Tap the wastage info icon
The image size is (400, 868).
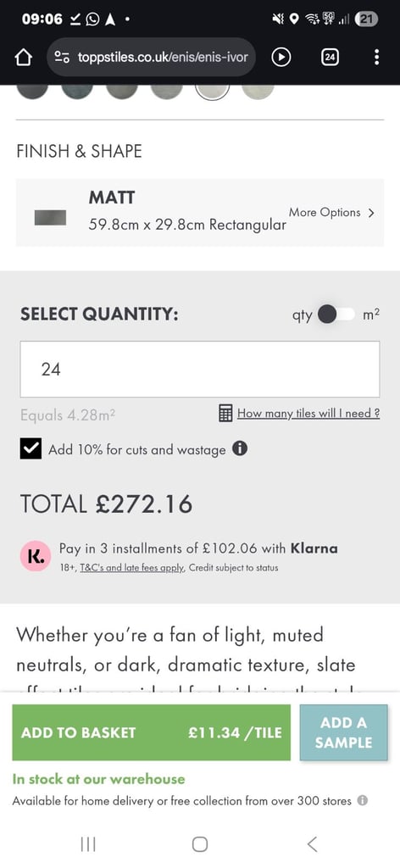240,448
